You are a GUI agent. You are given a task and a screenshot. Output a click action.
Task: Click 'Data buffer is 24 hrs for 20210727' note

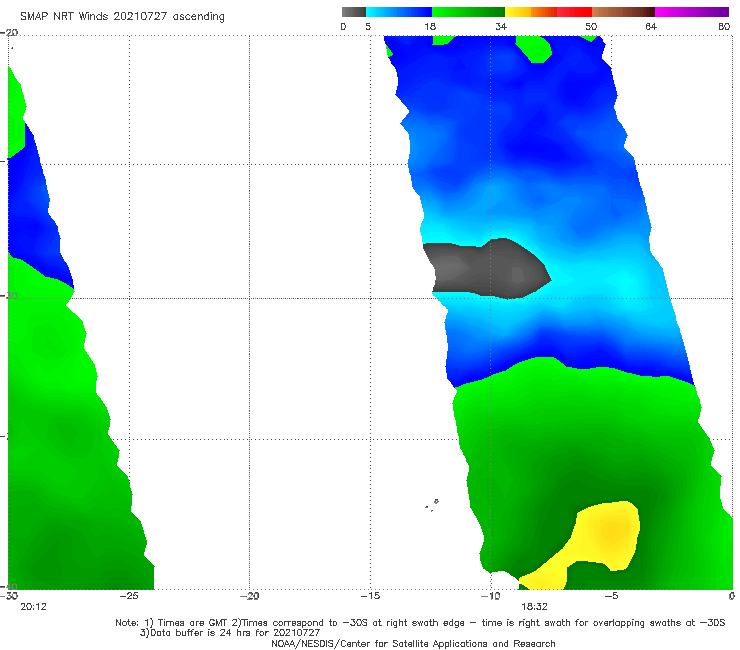(x=230, y=633)
